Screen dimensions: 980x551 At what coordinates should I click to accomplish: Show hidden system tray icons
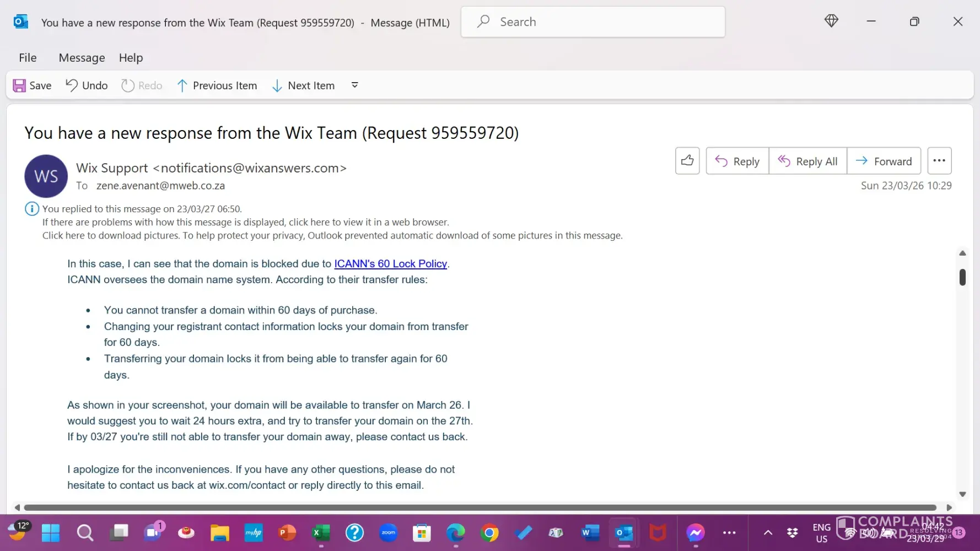pos(768,533)
